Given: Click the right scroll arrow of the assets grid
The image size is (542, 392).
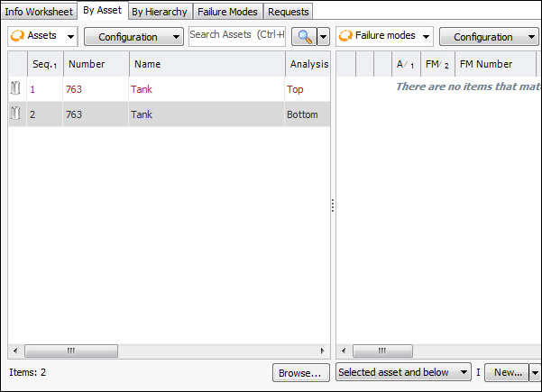Looking at the screenshot, I should coord(323,351).
